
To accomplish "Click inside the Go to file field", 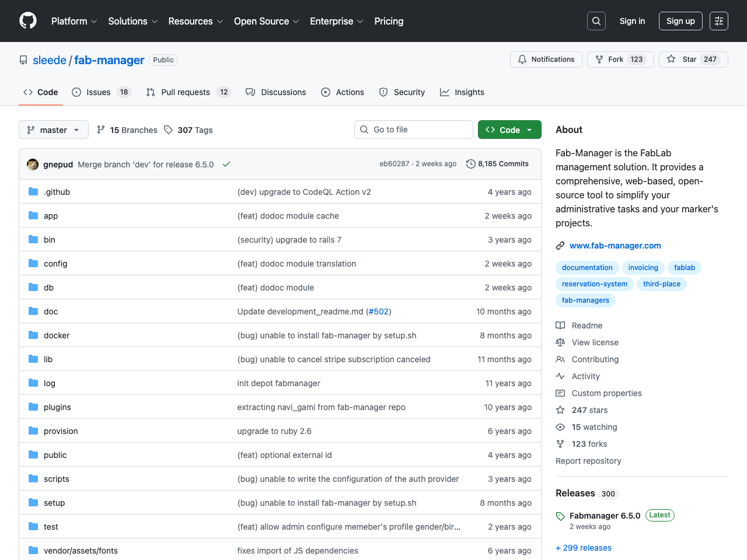I will tap(413, 129).
